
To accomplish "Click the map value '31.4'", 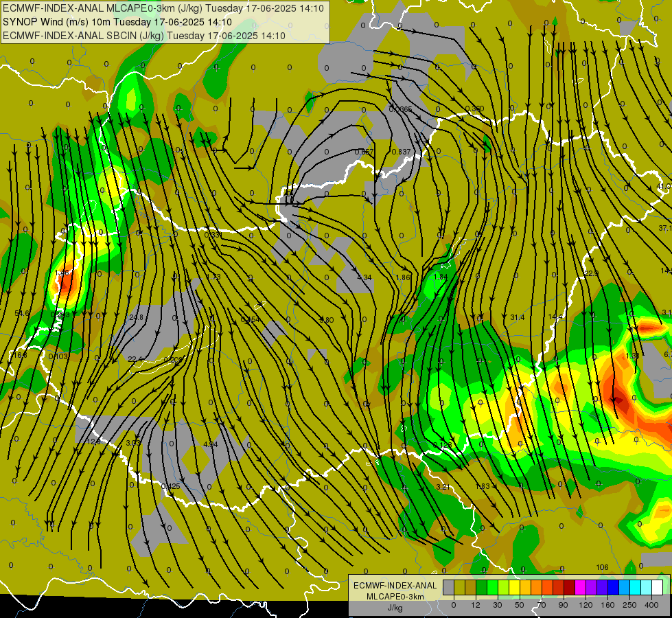I will tap(518, 317).
